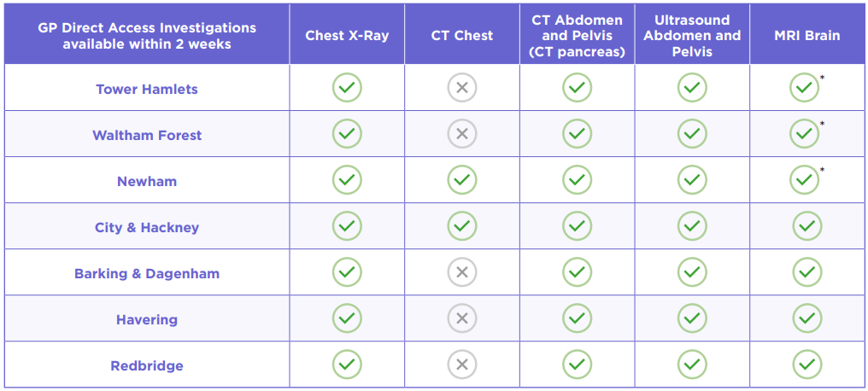Click Barking & Dagenham CT Chest cross
Image resolution: width=868 pixels, height=391 pixels.
(x=461, y=272)
